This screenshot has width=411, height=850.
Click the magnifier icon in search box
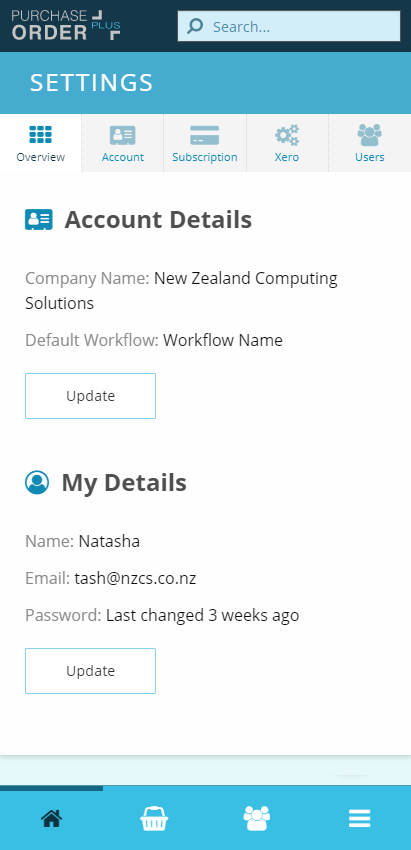point(195,25)
